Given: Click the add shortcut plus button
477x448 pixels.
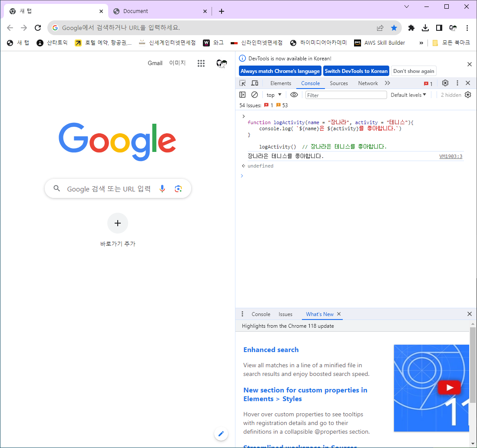Looking at the screenshot, I should [x=118, y=223].
